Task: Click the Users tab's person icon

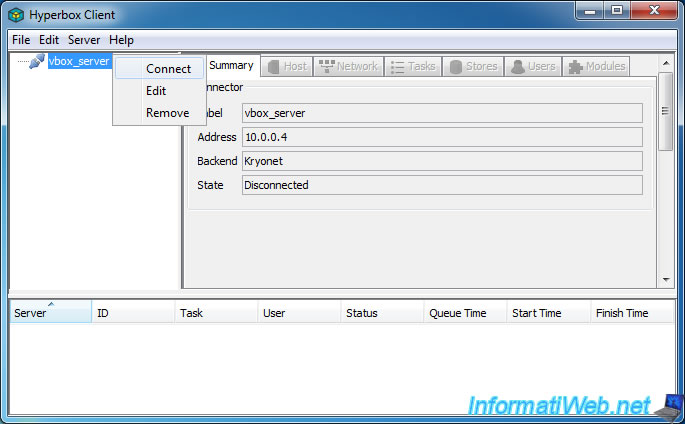Action: [518, 67]
